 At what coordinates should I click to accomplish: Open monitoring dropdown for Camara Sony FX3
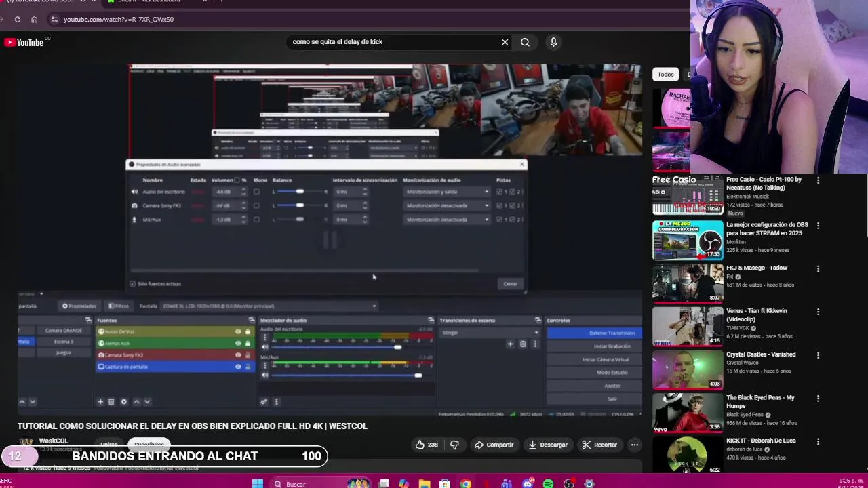click(x=447, y=205)
